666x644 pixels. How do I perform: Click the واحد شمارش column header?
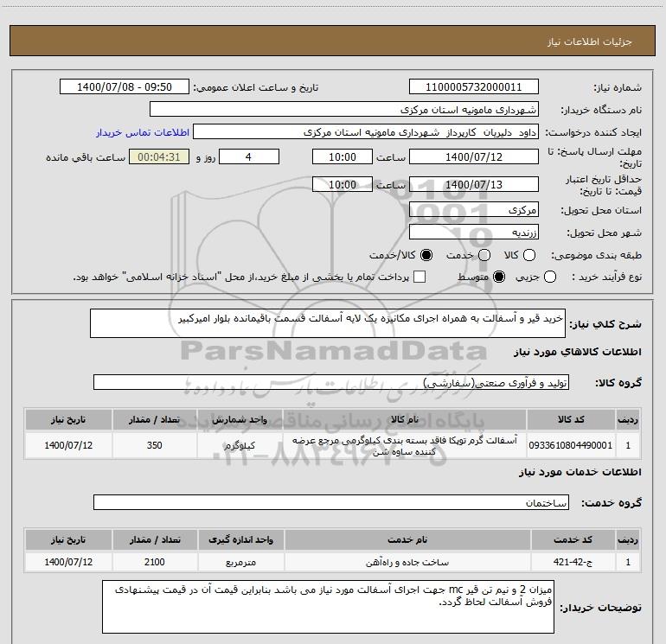[240, 420]
